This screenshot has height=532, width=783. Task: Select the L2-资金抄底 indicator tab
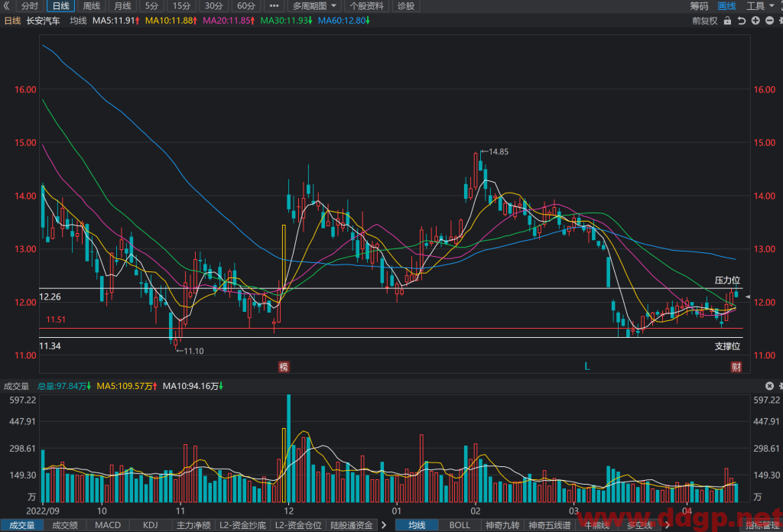coord(242,526)
